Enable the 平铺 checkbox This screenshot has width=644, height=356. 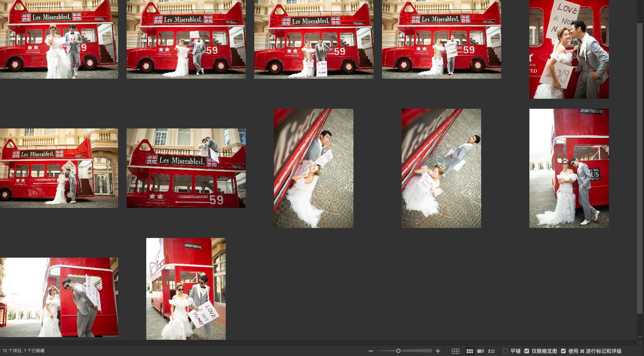point(505,351)
